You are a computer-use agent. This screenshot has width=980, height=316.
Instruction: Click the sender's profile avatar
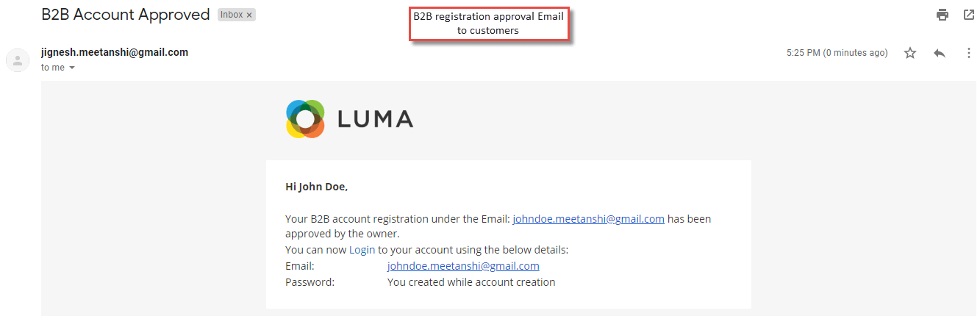coord(18,60)
